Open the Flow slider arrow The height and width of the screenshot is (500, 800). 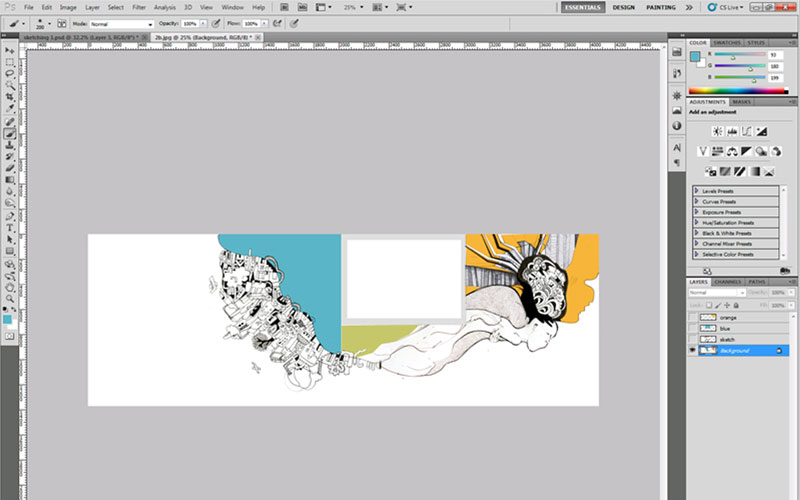(264, 23)
